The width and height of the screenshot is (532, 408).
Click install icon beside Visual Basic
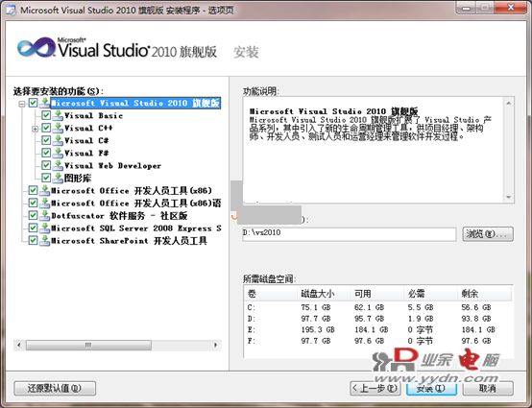58,115
